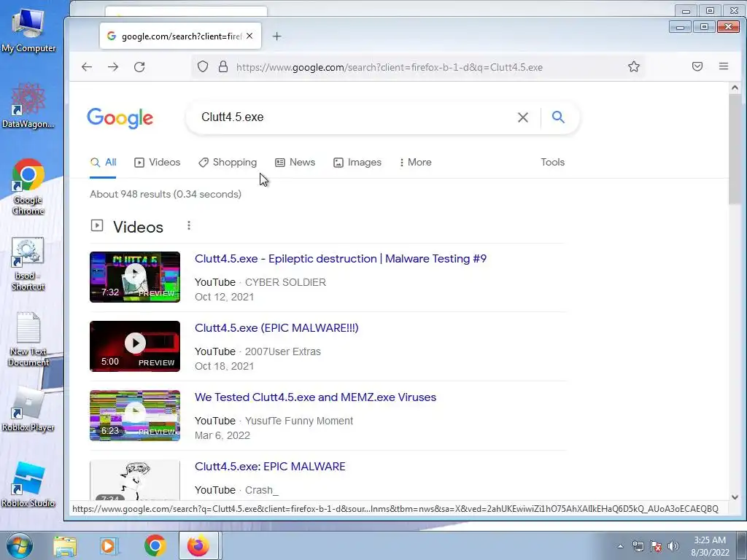Play the 6:23 YusufTe video thumbnail
747x560 pixels.
(x=135, y=416)
